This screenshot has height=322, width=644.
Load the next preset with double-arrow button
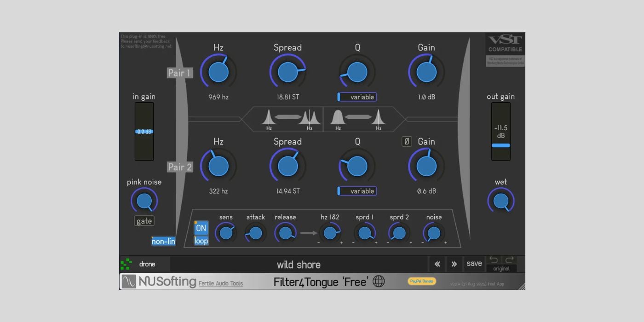pos(454,264)
